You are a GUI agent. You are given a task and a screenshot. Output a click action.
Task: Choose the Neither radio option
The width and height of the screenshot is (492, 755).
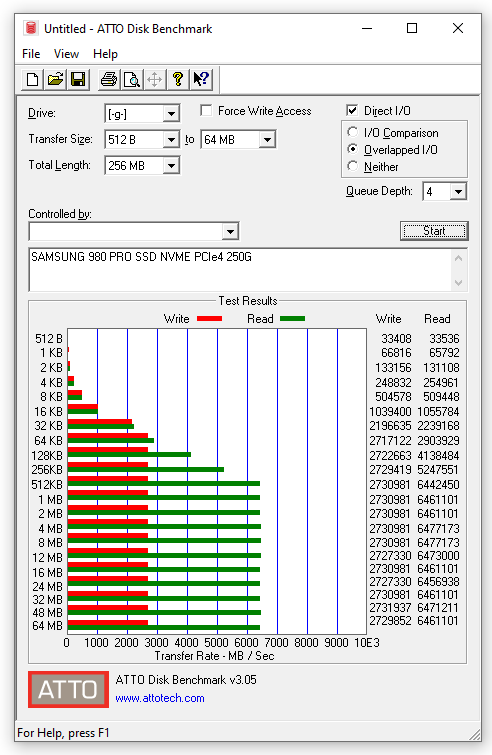353,166
